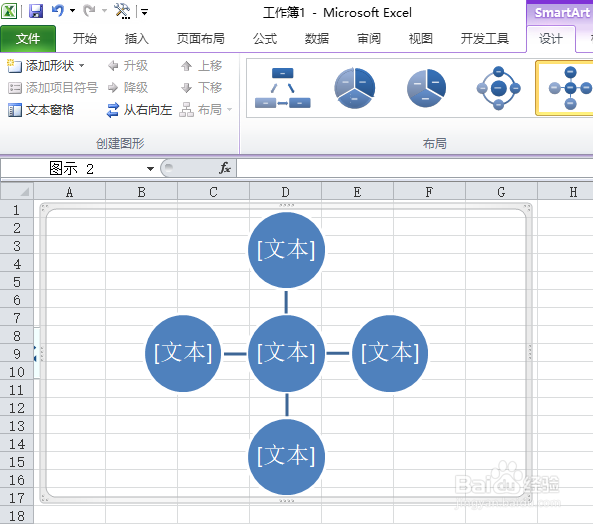593x524 pixels.
Task: Toggle the 文本窗格 (Text Pane) button
Action: coord(41,110)
